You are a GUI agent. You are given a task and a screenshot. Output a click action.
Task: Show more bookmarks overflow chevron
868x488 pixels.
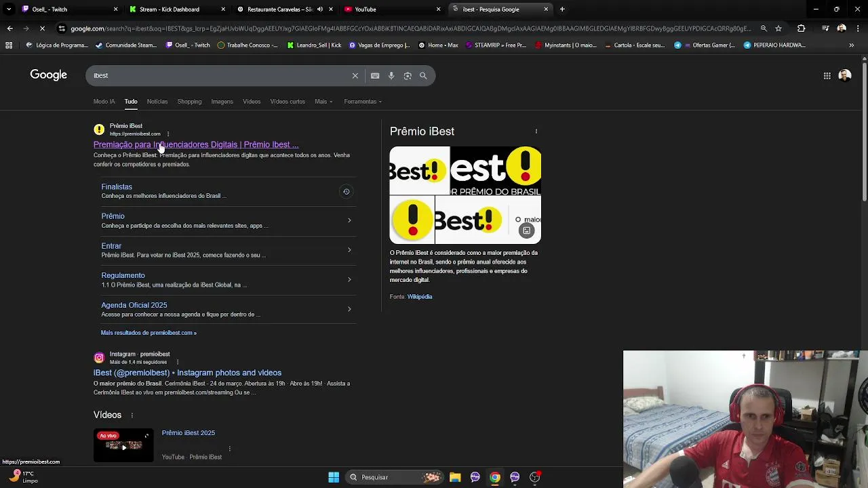pyautogui.click(x=852, y=45)
